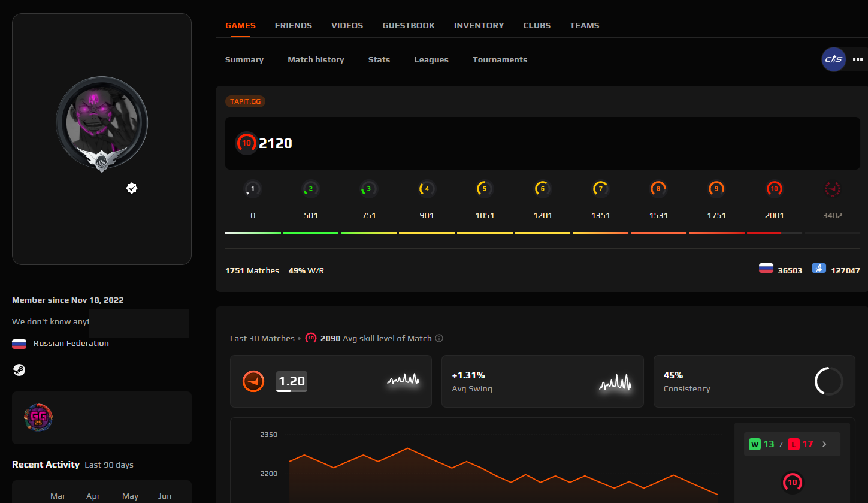The width and height of the screenshot is (868, 503).
Task: Click the orange rating icon beside 1.20
Action: pyautogui.click(x=253, y=381)
